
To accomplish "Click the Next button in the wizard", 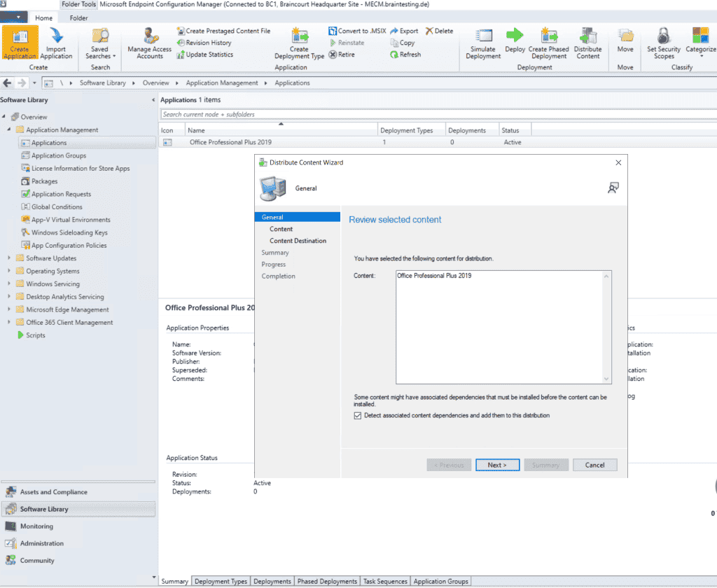I will click(497, 464).
